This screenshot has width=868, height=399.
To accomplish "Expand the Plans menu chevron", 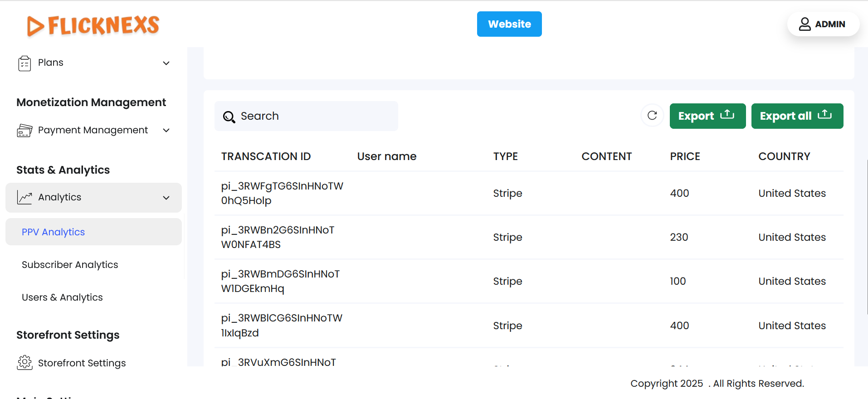I will click(x=166, y=63).
